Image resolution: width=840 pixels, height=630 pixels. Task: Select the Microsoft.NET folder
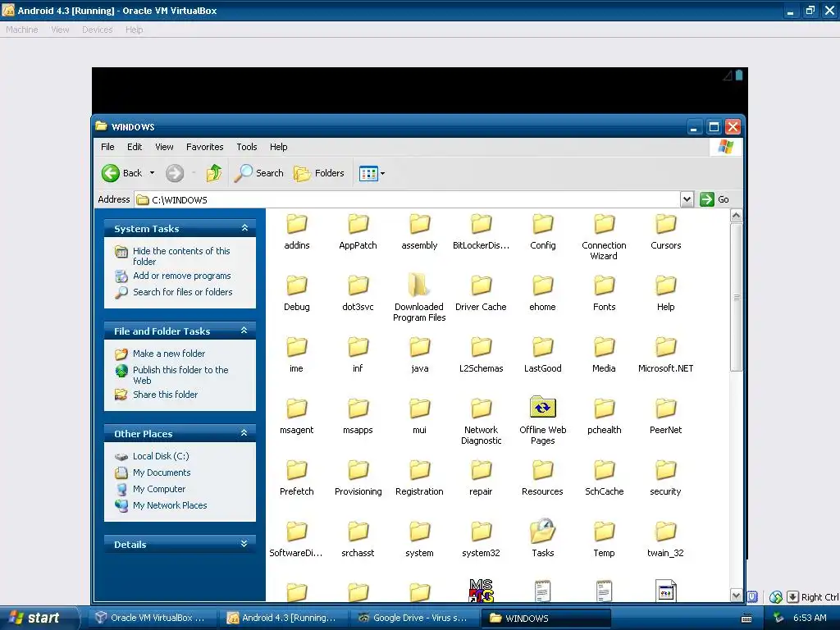[x=666, y=355]
